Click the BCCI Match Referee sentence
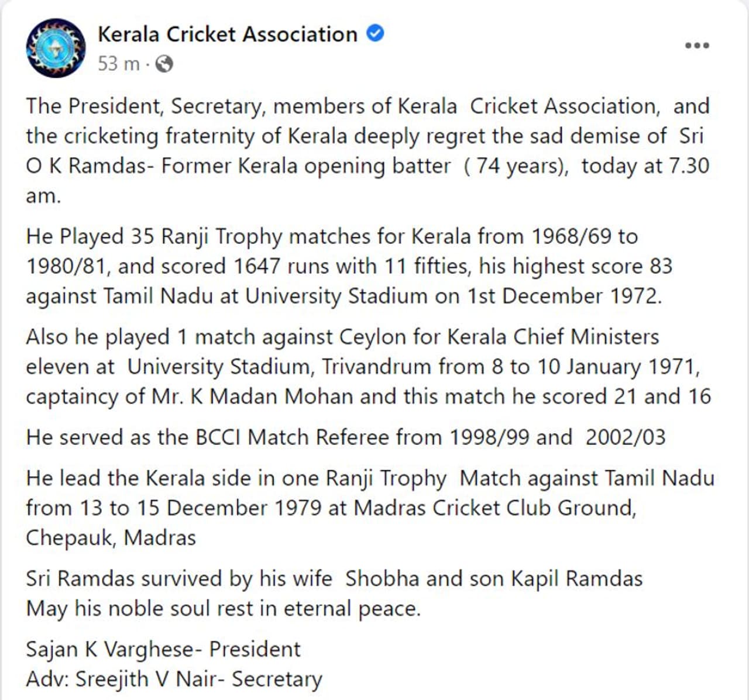The image size is (749, 700). click(x=345, y=437)
